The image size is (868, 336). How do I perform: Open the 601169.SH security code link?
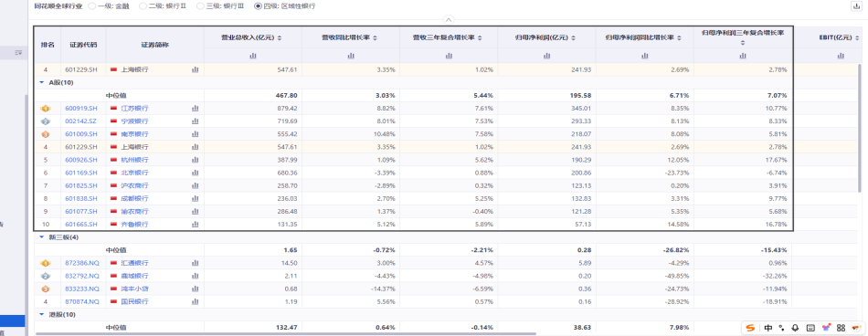coord(81,173)
